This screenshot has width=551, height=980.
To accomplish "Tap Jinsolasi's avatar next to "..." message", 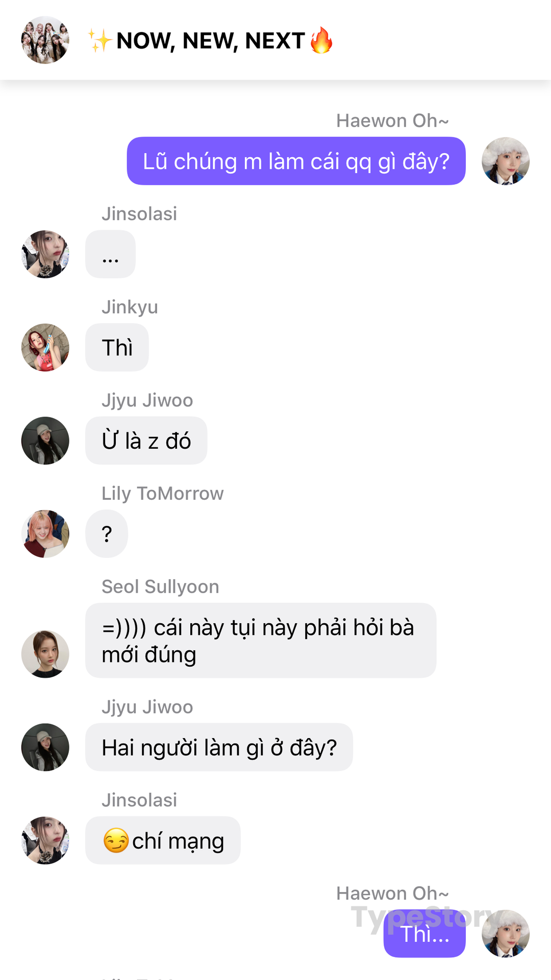I will [x=45, y=254].
